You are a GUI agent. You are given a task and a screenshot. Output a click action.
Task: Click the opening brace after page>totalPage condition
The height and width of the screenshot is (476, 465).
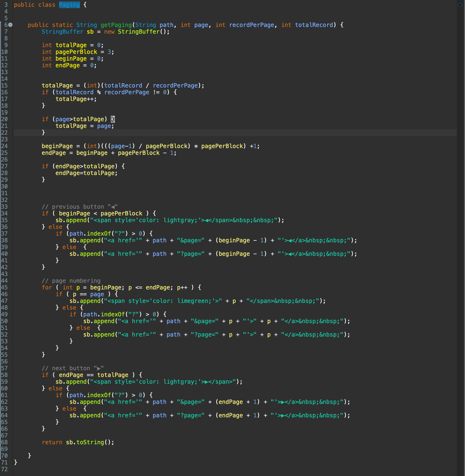click(x=113, y=119)
